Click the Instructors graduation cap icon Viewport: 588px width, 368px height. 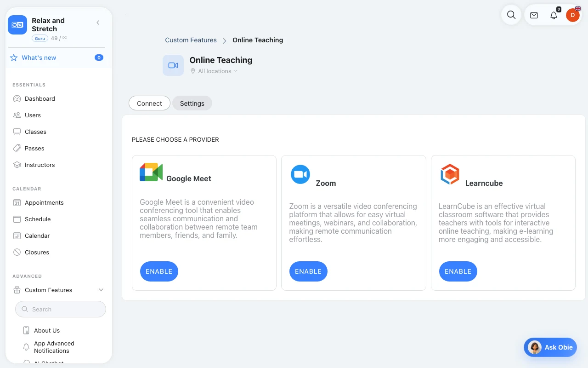(x=17, y=165)
